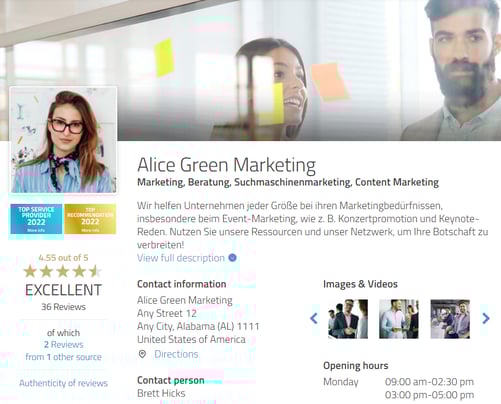
Task: Open third thumbnail in Images & Videos
Action: coord(450,319)
